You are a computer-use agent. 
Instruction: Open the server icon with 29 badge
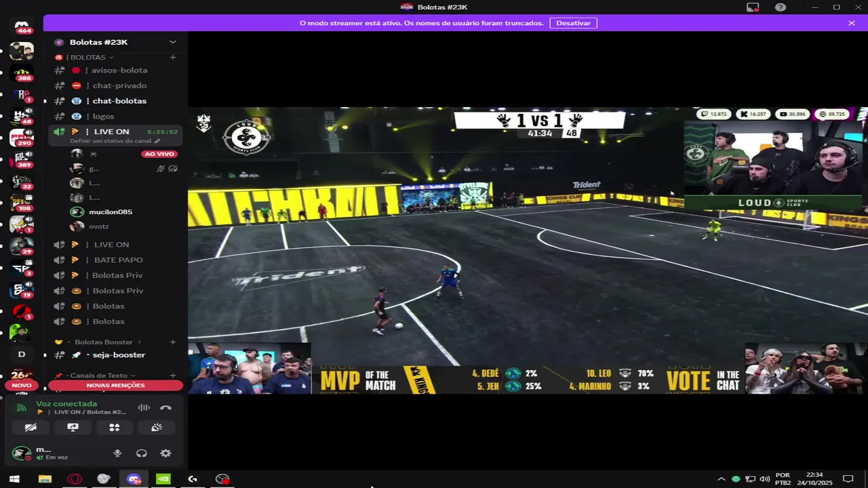coord(22,247)
